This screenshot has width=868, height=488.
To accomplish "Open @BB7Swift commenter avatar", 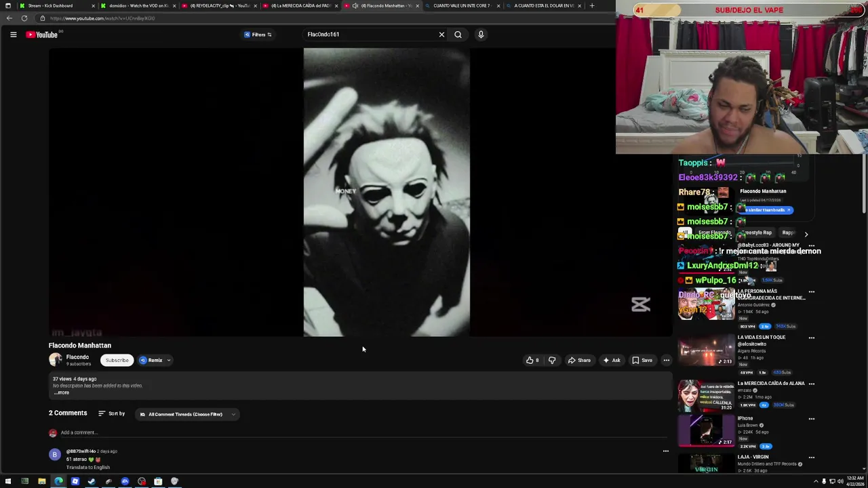I will 55,455.
